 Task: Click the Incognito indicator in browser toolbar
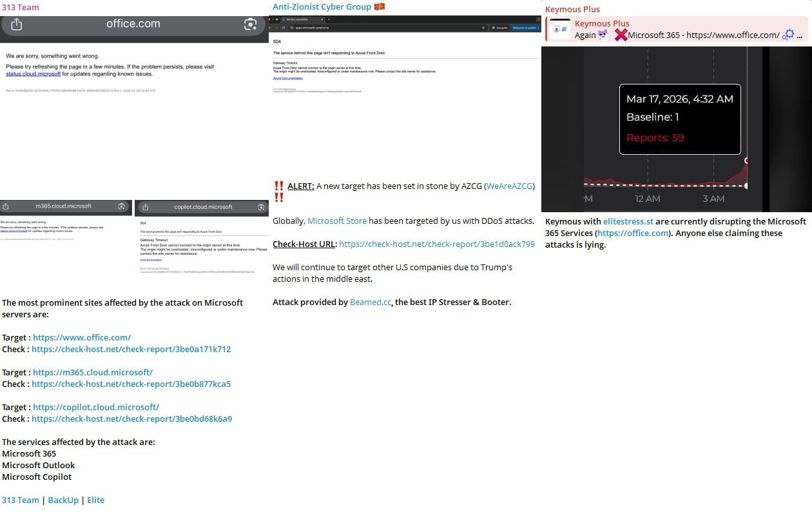click(x=499, y=28)
